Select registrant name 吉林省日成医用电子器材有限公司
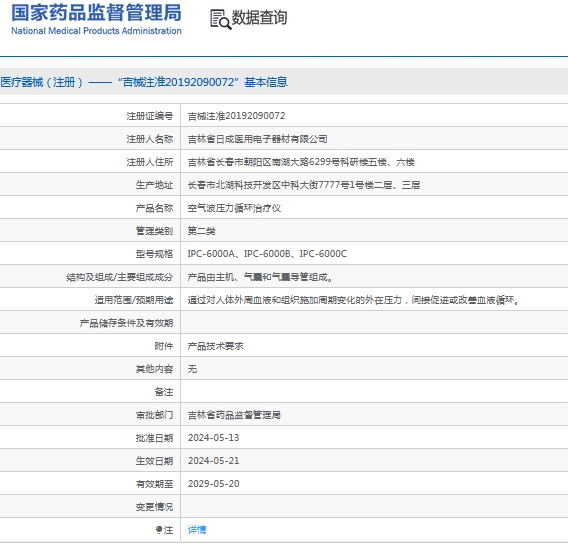Screen dimensions: 568x549 [x=257, y=139]
